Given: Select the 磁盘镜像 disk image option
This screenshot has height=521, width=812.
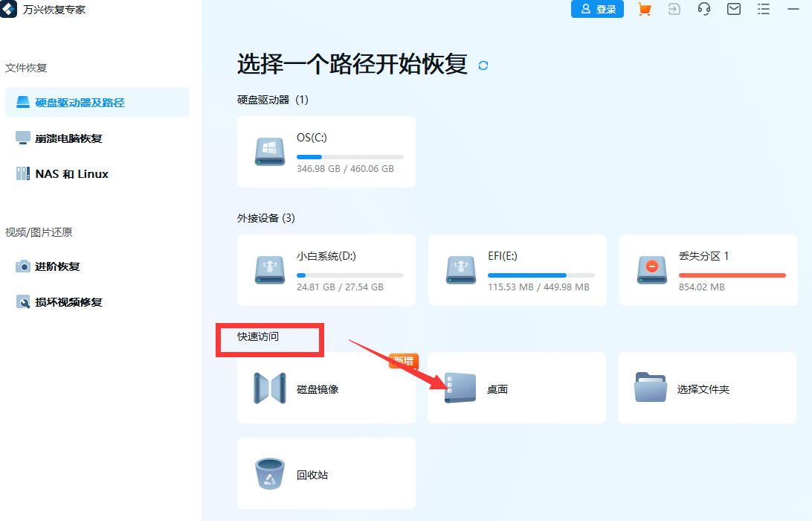Looking at the screenshot, I should [x=326, y=388].
